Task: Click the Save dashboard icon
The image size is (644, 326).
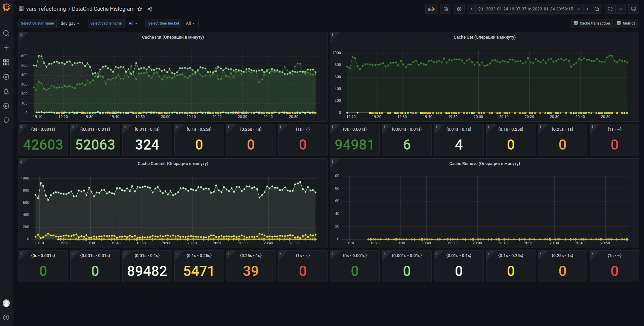Action: [x=445, y=9]
